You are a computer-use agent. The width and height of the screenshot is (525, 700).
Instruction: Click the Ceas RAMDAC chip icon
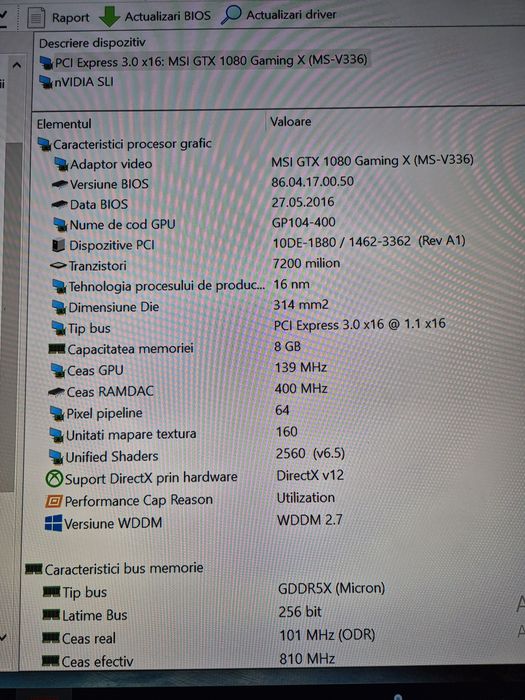tap(56, 392)
